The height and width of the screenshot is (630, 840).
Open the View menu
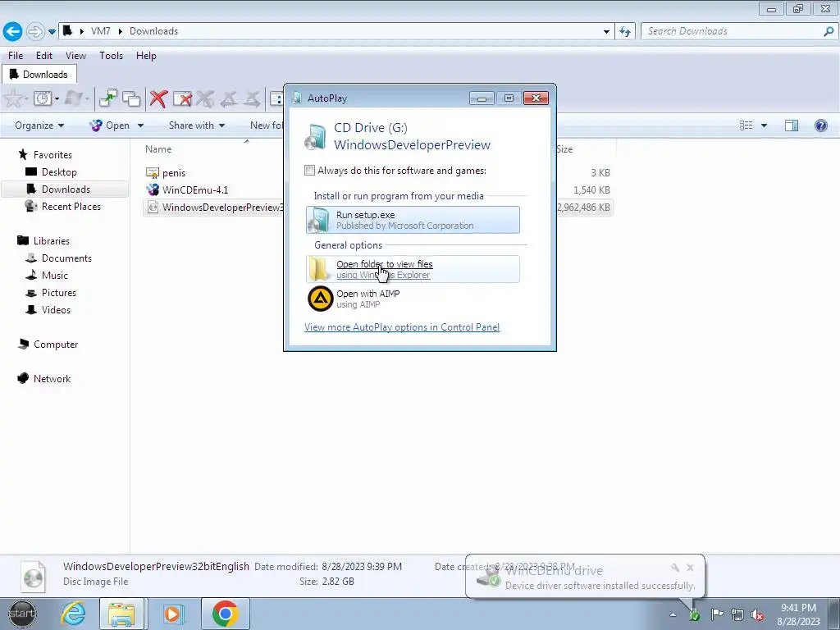(75, 56)
